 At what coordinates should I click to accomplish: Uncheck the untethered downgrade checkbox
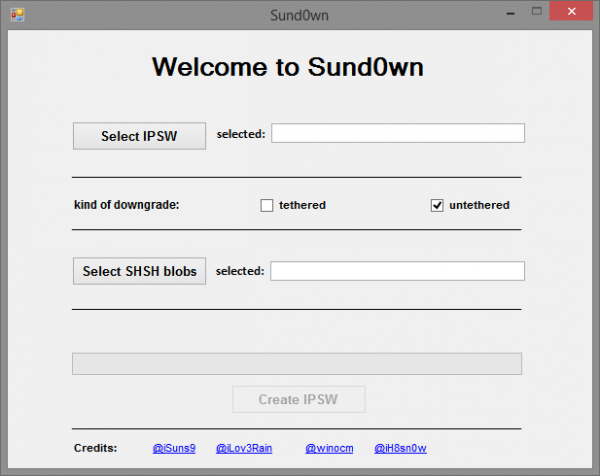(x=437, y=205)
